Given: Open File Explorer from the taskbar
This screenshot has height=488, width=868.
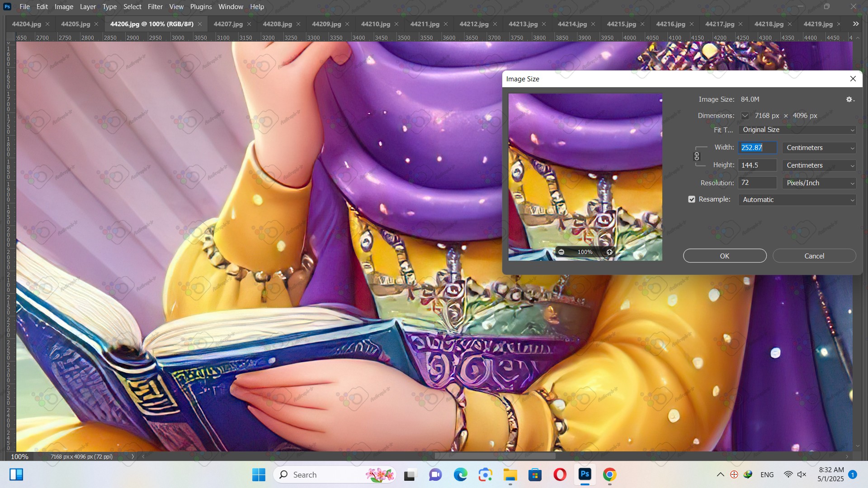Looking at the screenshot, I should click(x=510, y=474).
